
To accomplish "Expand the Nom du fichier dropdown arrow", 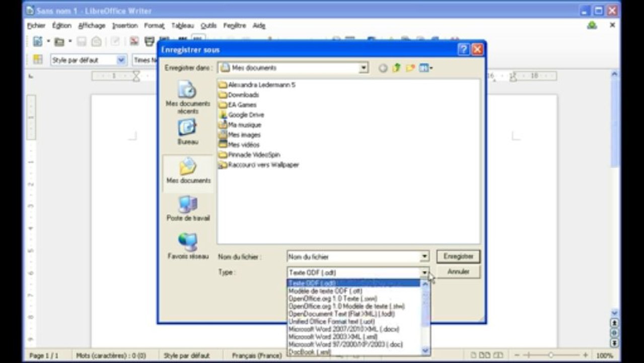I will point(424,257).
